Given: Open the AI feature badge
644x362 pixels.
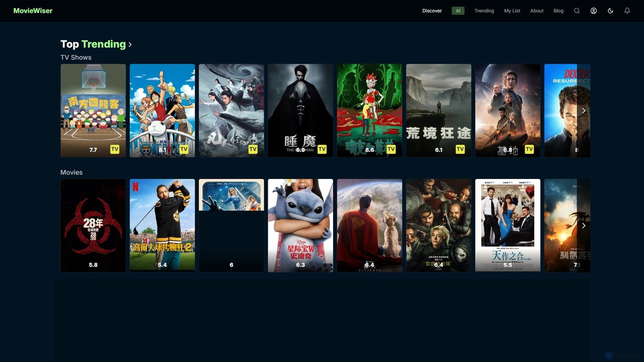Looking at the screenshot, I should 458,11.
